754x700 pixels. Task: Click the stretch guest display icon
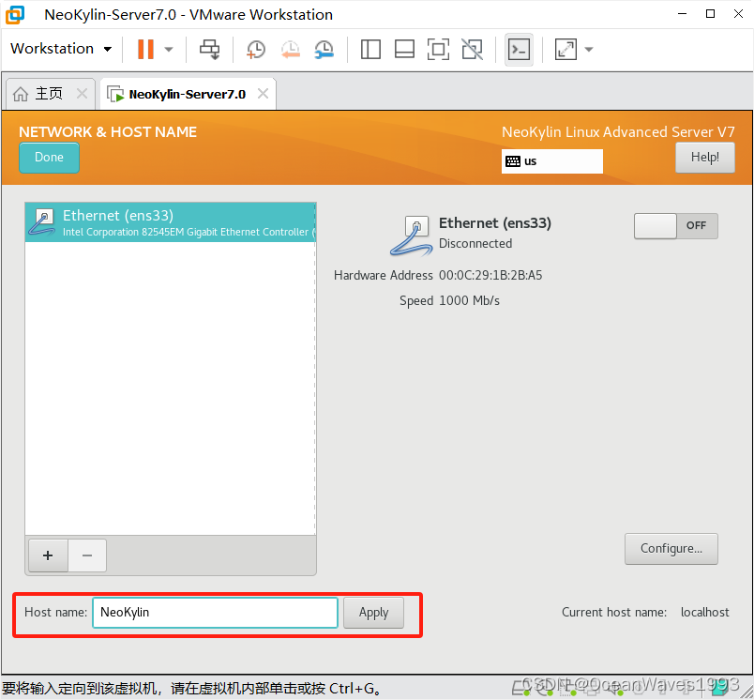click(565, 49)
